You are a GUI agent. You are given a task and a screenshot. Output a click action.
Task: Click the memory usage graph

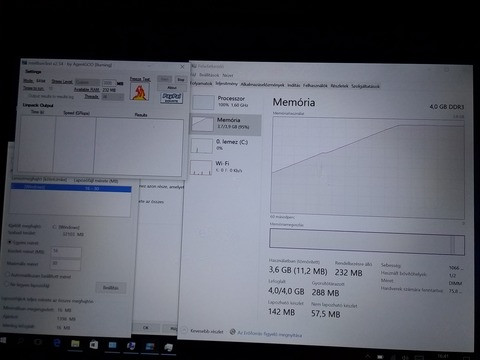(367, 167)
